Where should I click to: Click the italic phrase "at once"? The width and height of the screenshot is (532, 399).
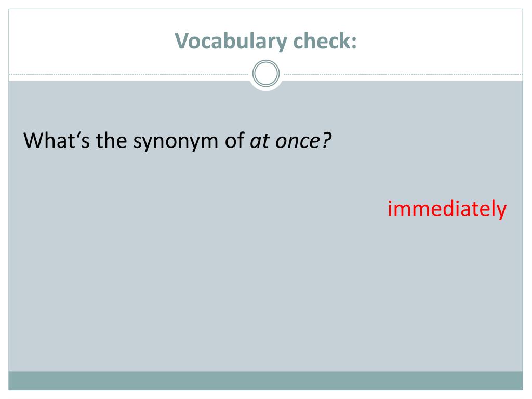pyautogui.click(x=285, y=141)
